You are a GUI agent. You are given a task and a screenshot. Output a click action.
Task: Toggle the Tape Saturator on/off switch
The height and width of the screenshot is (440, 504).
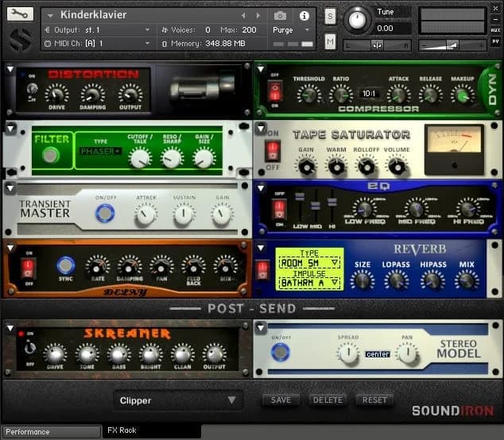273,150
